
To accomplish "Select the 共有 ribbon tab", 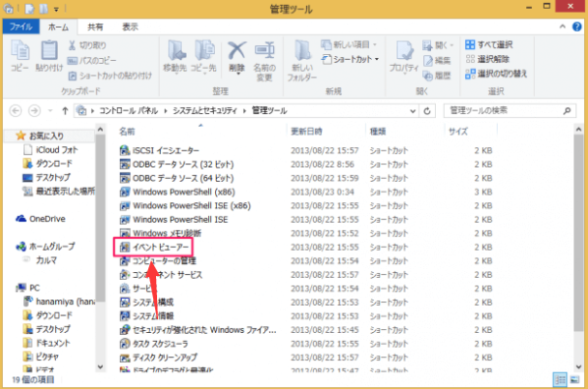I will tap(95, 27).
